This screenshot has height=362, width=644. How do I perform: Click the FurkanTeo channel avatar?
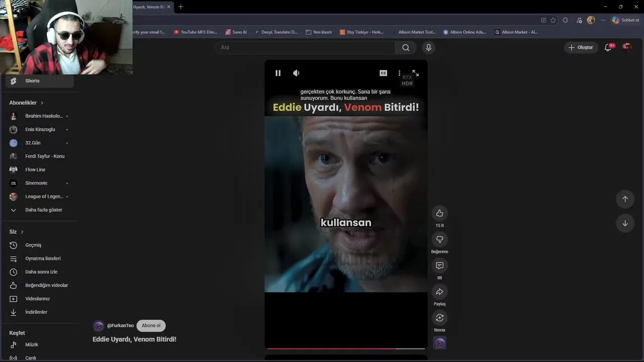99,326
